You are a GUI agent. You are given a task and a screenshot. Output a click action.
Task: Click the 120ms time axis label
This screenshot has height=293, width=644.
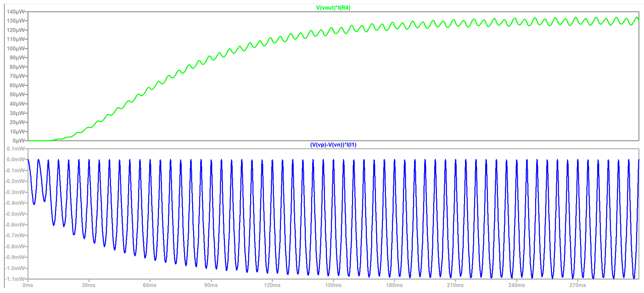point(272,285)
